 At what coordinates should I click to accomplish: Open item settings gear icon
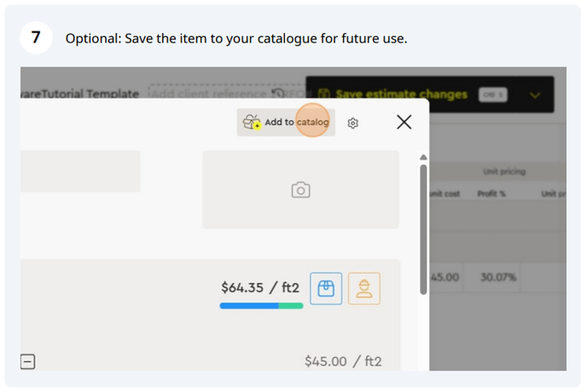(352, 123)
